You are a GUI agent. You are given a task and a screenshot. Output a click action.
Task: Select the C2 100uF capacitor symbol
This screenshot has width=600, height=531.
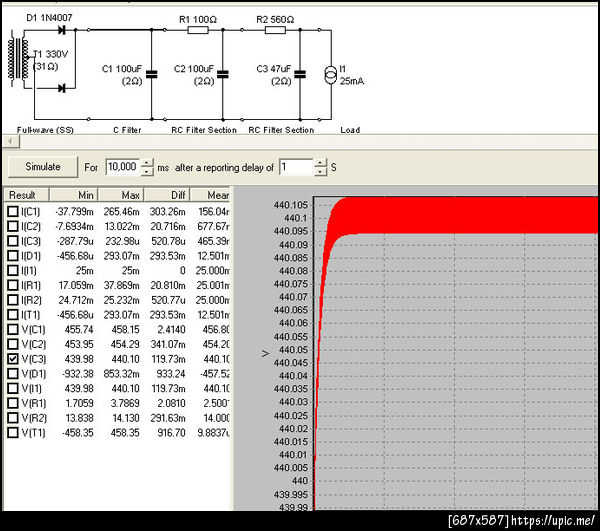(x=223, y=75)
